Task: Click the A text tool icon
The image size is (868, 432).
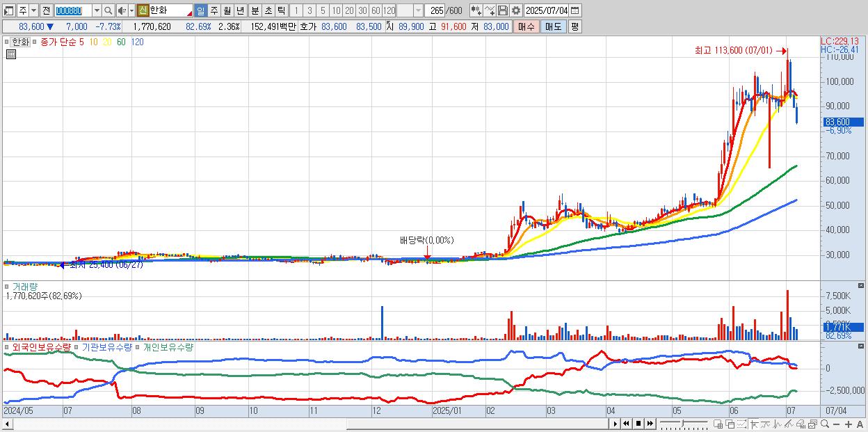Action: pyautogui.click(x=860, y=424)
